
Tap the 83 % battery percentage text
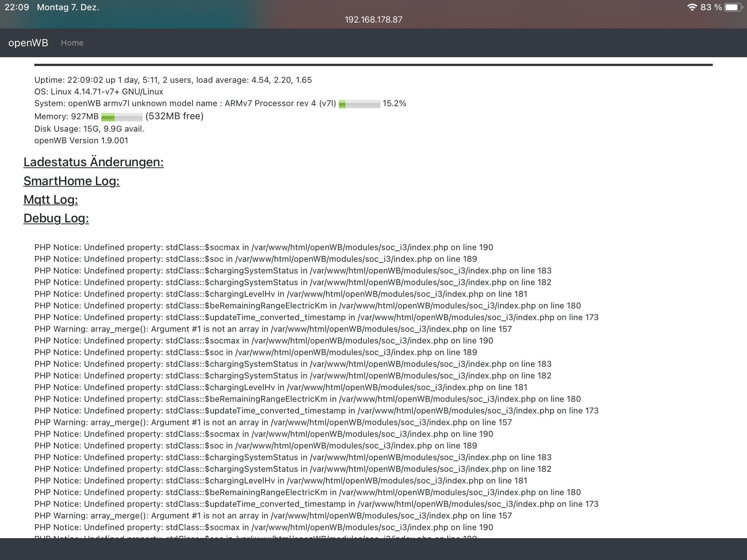(711, 7)
